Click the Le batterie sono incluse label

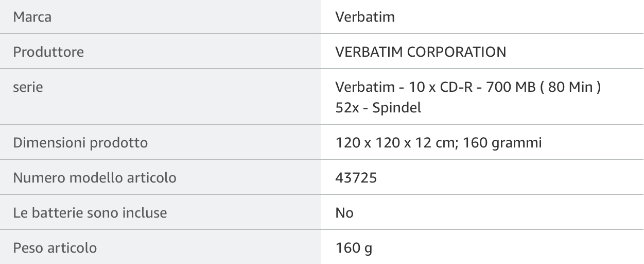tap(90, 212)
